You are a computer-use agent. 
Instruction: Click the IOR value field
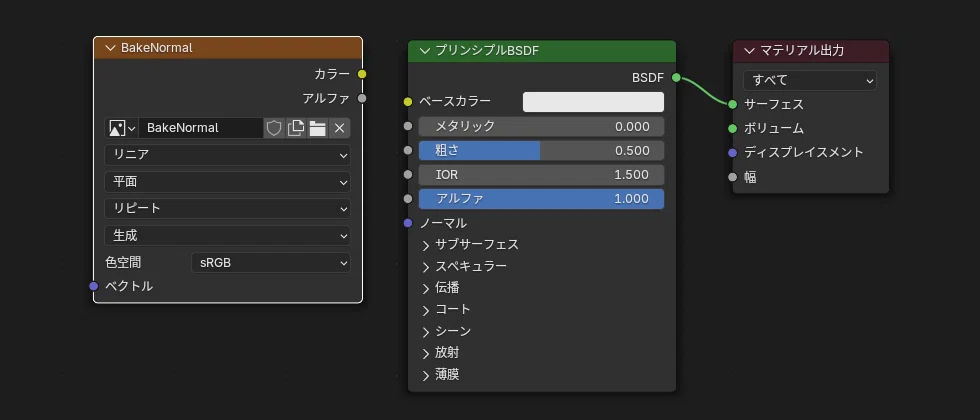(541, 175)
